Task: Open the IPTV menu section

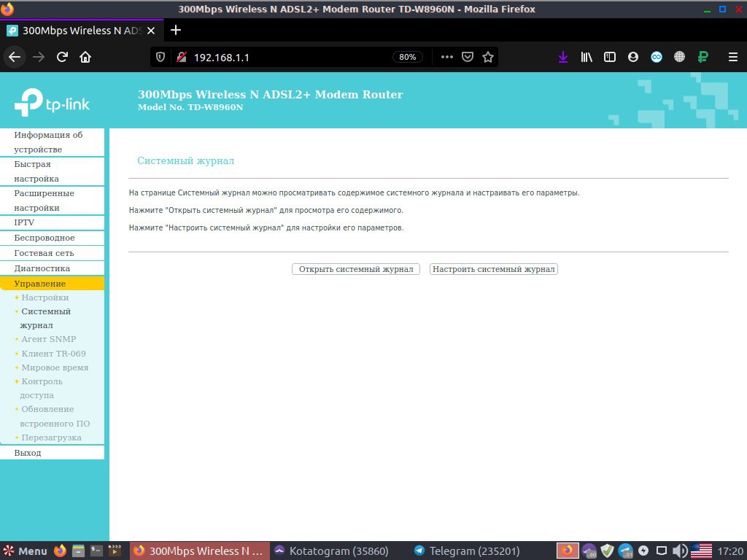Action: click(x=52, y=222)
